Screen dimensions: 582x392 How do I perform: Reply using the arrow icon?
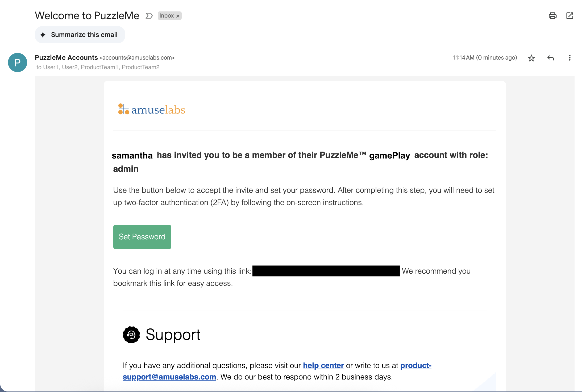pyautogui.click(x=551, y=58)
